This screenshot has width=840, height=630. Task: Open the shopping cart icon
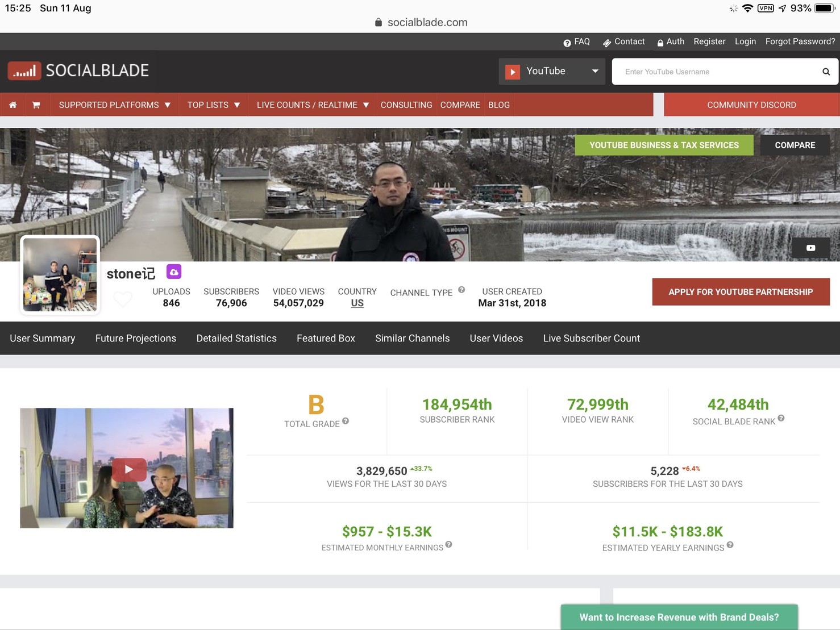36,105
